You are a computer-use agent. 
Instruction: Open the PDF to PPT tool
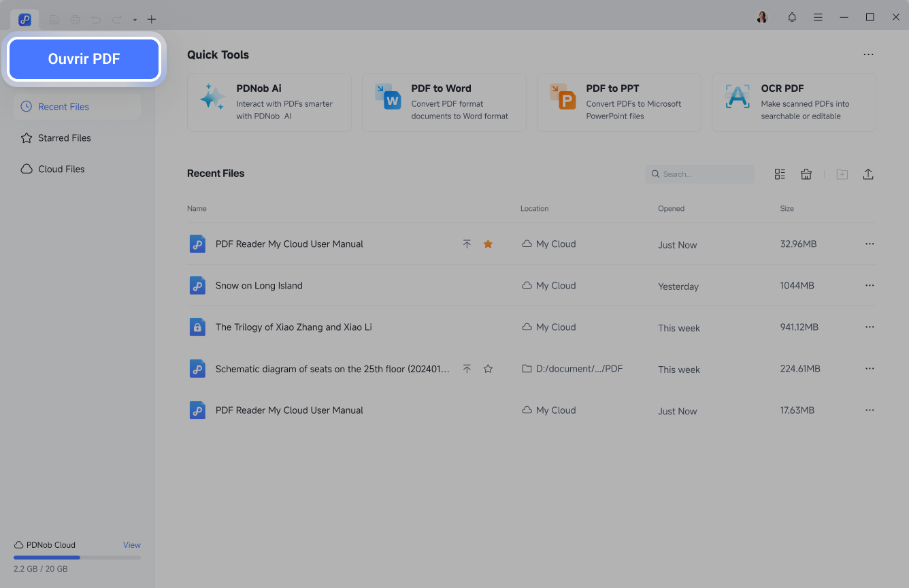pos(619,103)
